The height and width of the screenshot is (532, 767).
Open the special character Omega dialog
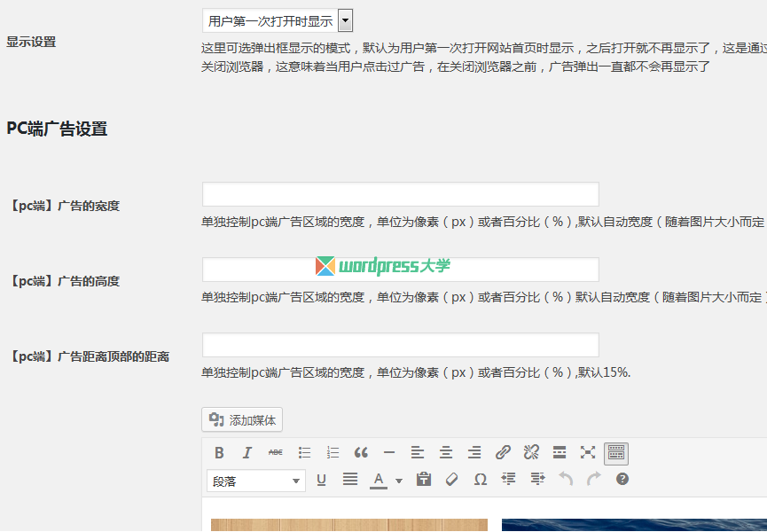[481, 480]
